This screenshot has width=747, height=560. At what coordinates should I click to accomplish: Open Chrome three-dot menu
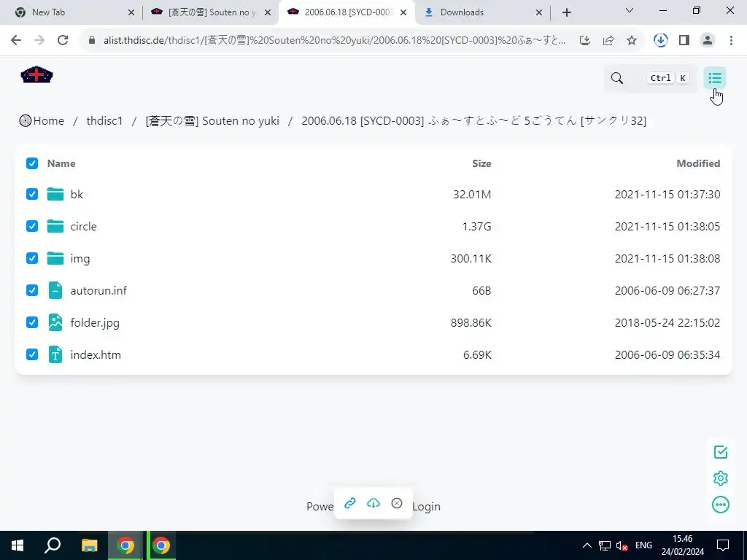(x=731, y=41)
